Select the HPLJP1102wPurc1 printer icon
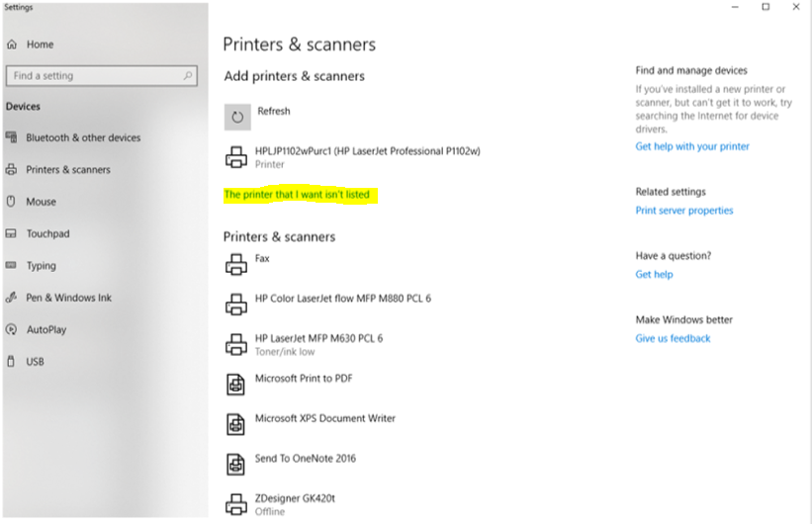812x524 pixels. (236, 157)
